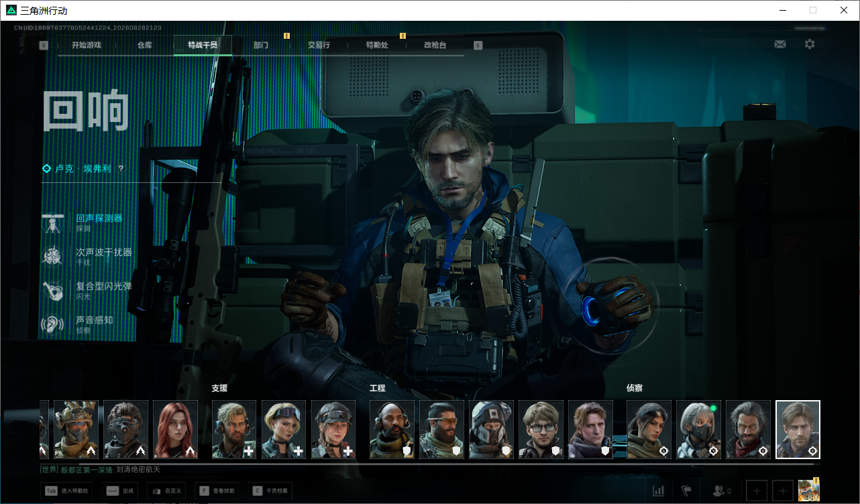Select the white-haired masked recon operator

click(698, 430)
